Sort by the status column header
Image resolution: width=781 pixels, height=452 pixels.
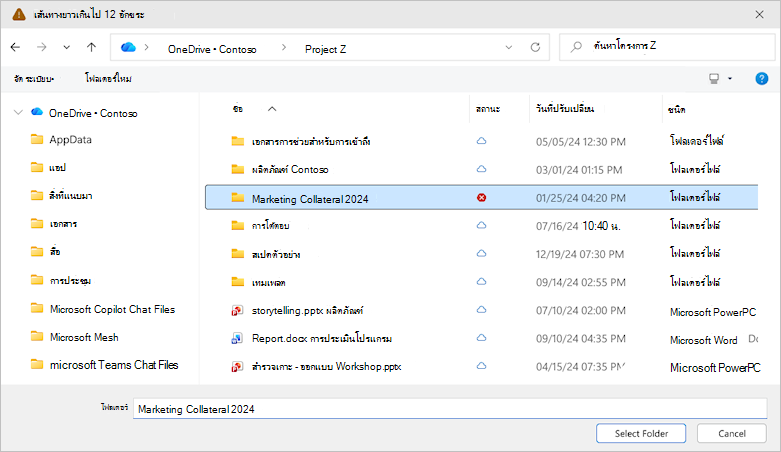coord(488,109)
